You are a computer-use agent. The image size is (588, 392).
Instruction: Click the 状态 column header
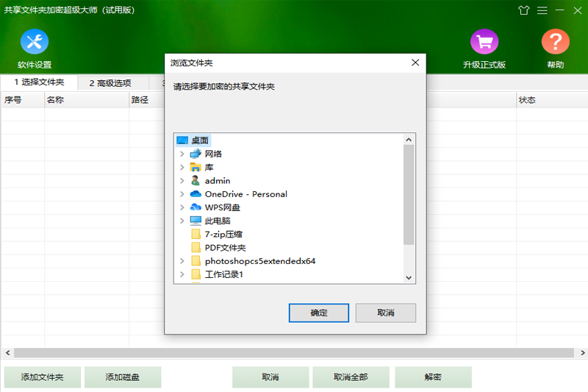coord(552,100)
